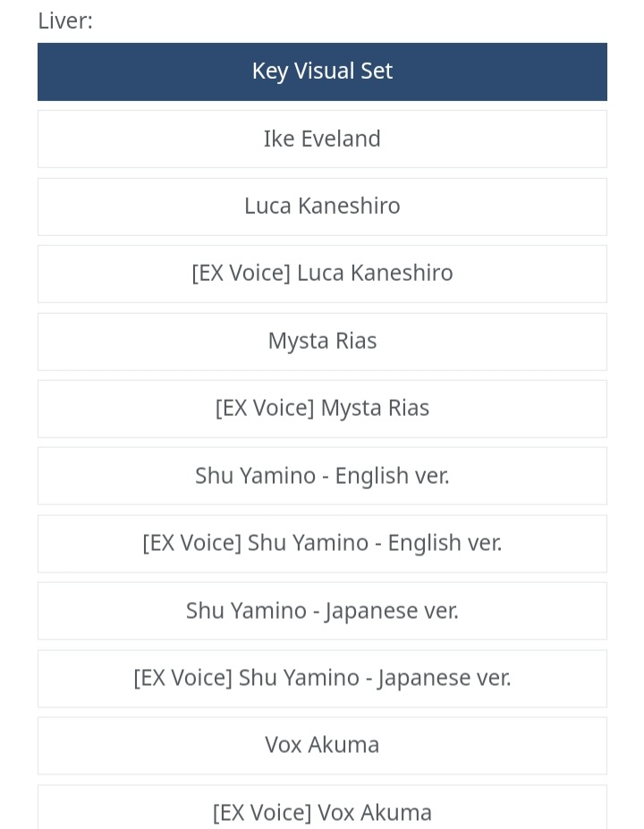The width and height of the screenshot is (644, 829).
Task: Select the Mysta Rias option
Action: pyautogui.click(x=322, y=341)
